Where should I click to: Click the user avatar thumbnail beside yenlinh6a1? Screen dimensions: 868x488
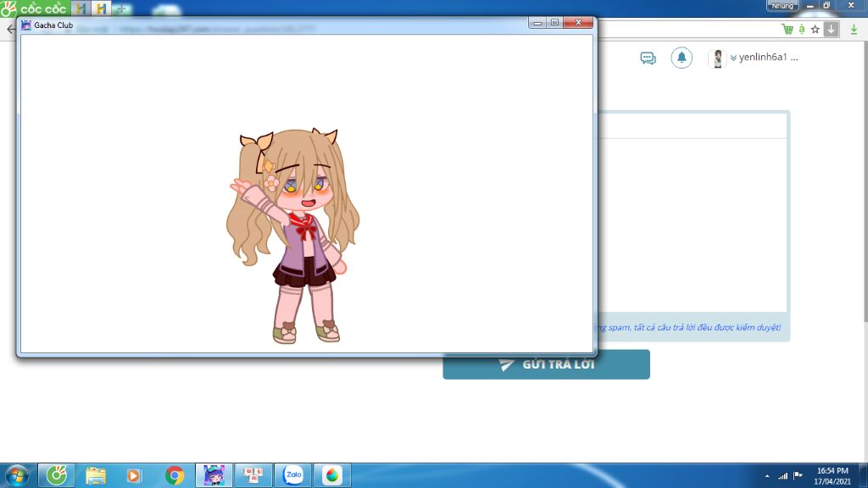click(717, 58)
